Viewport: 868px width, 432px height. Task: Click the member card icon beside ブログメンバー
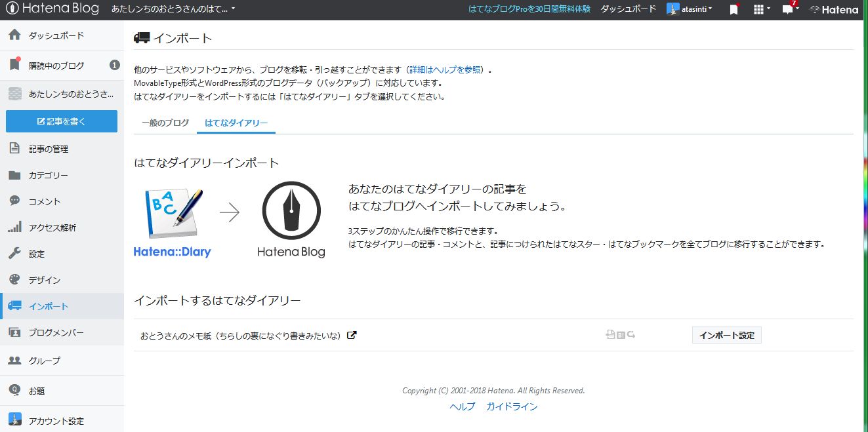pyautogui.click(x=14, y=332)
